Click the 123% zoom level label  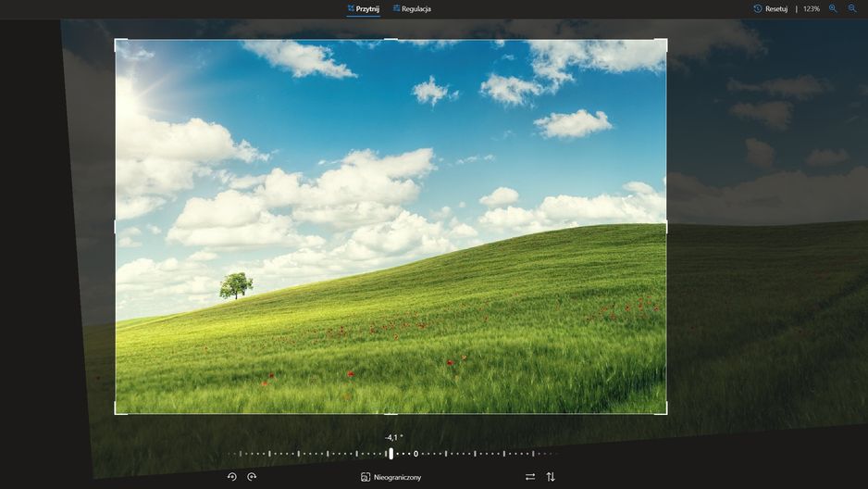(x=812, y=9)
